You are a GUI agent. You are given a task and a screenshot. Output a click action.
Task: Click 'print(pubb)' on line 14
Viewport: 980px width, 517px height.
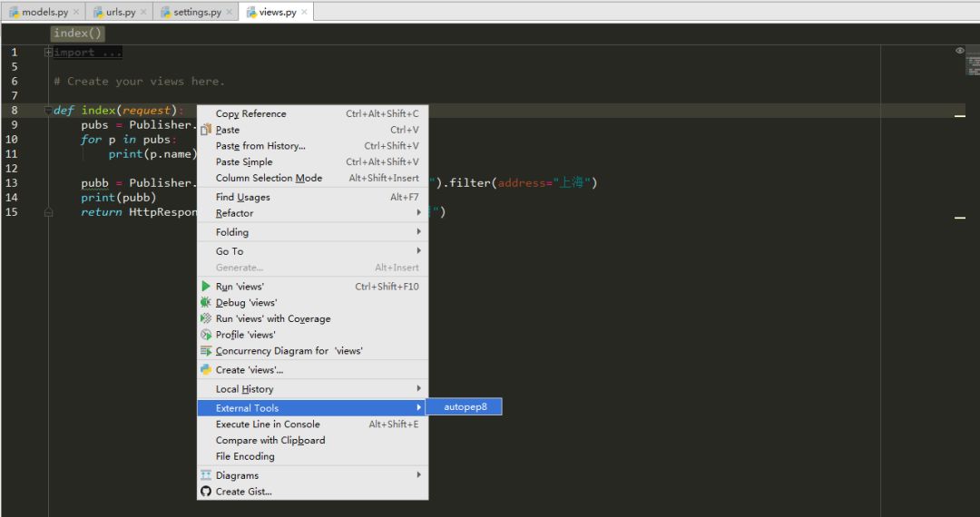(x=118, y=198)
